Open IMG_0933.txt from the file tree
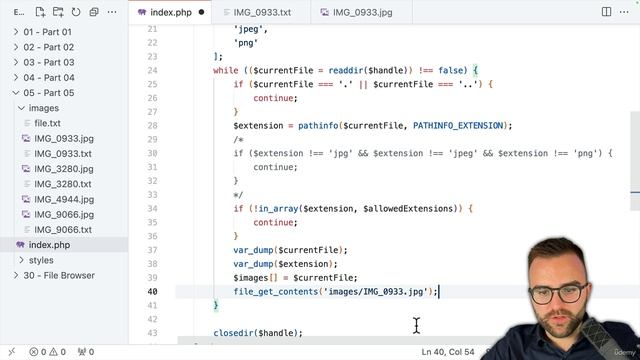 tap(64, 153)
